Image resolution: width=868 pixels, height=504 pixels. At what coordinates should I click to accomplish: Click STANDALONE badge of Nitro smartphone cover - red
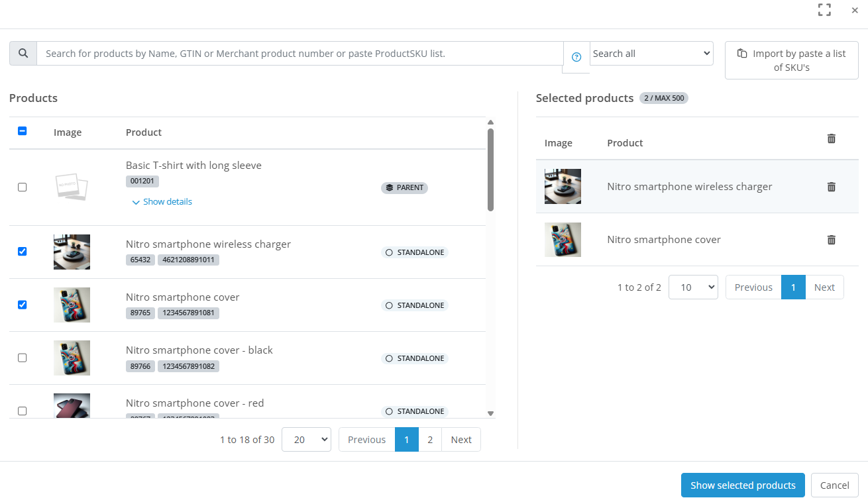[x=415, y=411]
